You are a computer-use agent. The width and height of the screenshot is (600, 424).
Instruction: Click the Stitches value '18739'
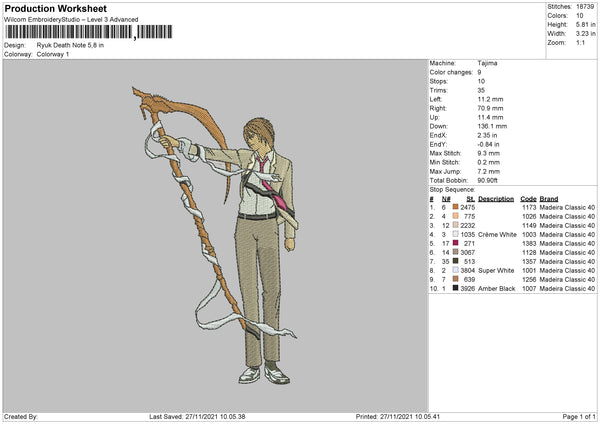[585, 7]
